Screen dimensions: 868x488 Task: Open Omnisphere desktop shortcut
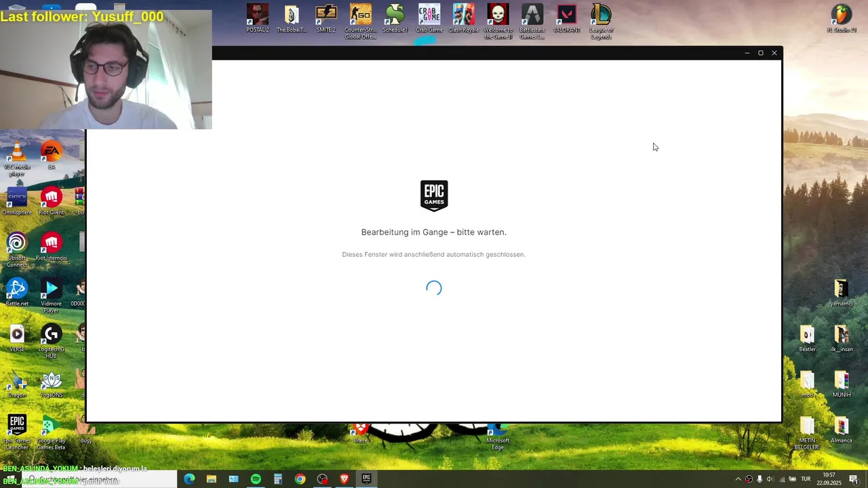(17, 201)
